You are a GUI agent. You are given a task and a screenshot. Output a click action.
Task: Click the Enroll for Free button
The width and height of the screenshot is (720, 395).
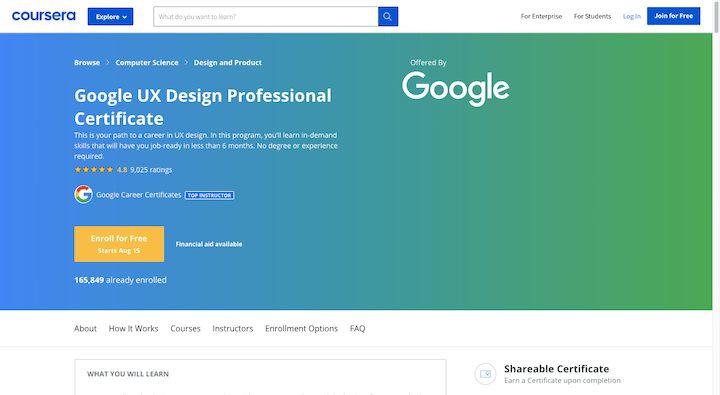point(119,244)
